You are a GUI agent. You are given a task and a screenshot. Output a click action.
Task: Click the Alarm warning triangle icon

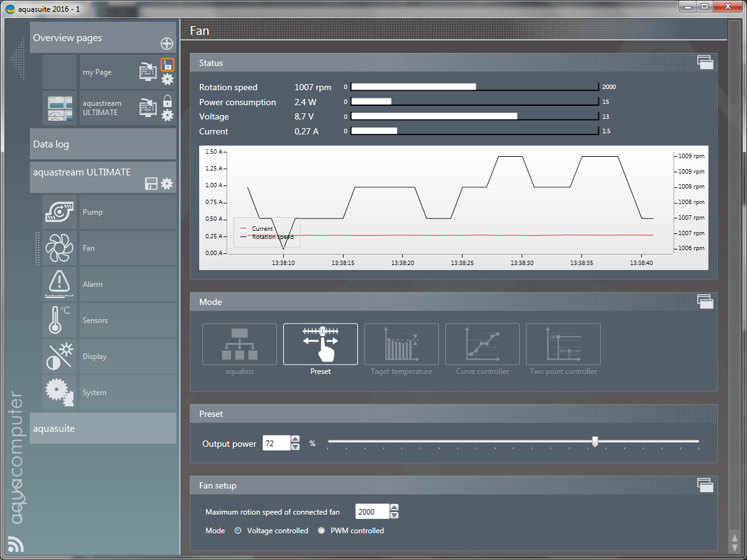tap(60, 284)
